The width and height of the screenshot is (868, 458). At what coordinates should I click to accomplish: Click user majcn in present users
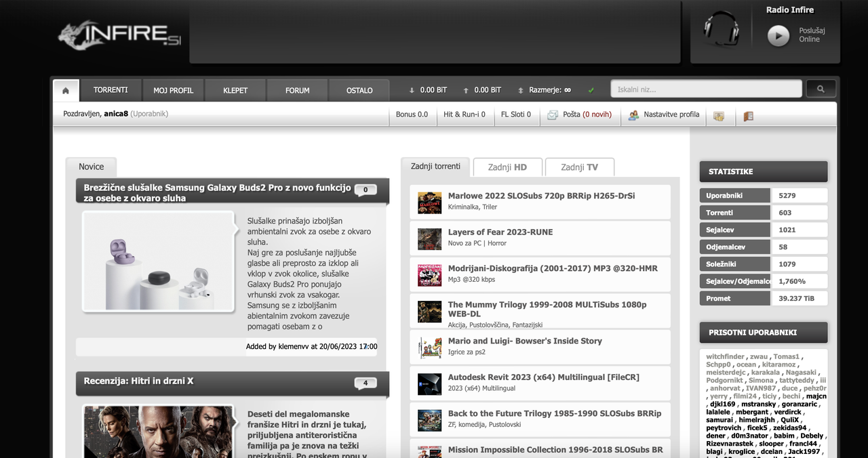[x=816, y=396]
